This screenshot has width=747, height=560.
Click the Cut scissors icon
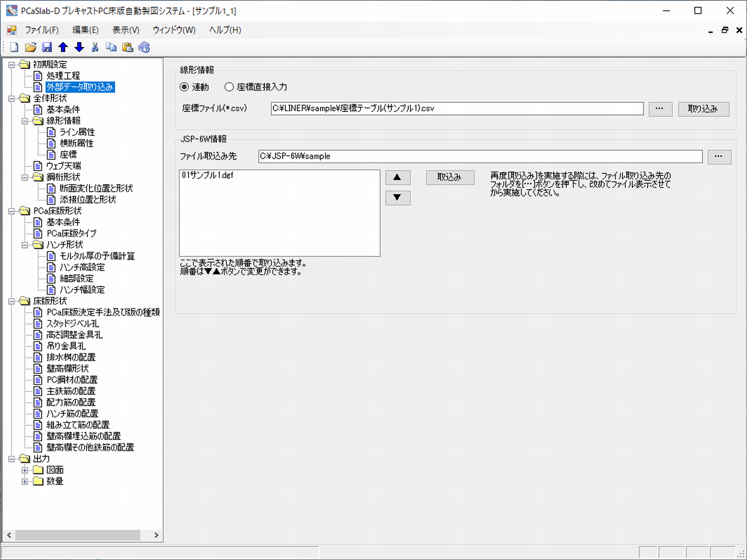pyautogui.click(x=95, y=47)
